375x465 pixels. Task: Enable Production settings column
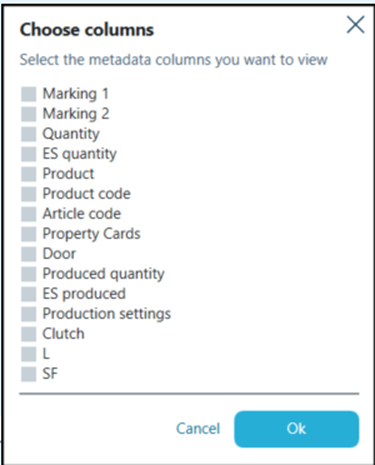point(29,314)
